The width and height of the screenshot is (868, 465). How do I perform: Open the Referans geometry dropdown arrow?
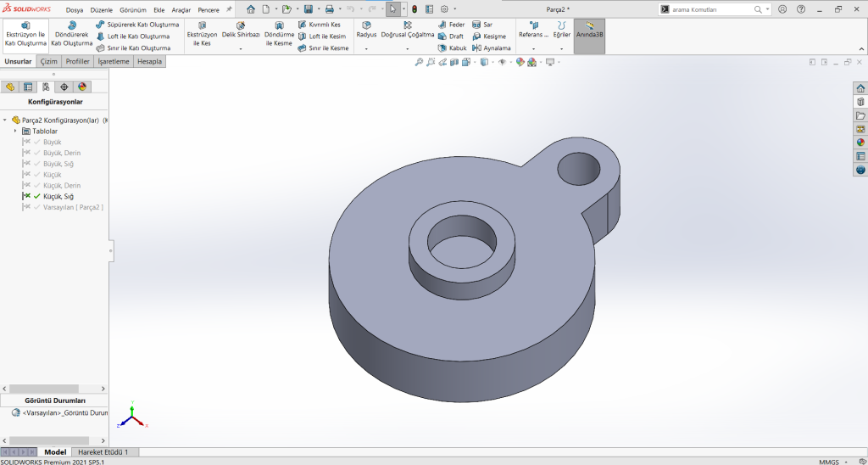pos(534,49)
